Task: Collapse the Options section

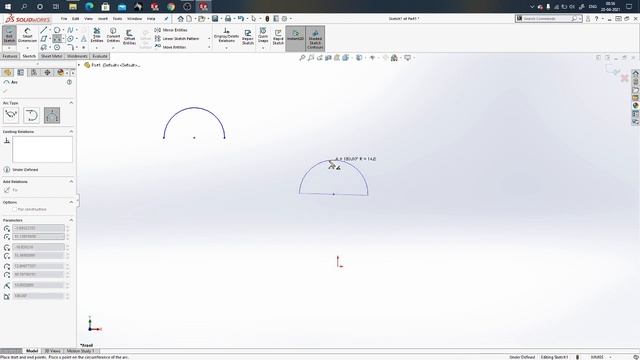Action: click(71, 202)
